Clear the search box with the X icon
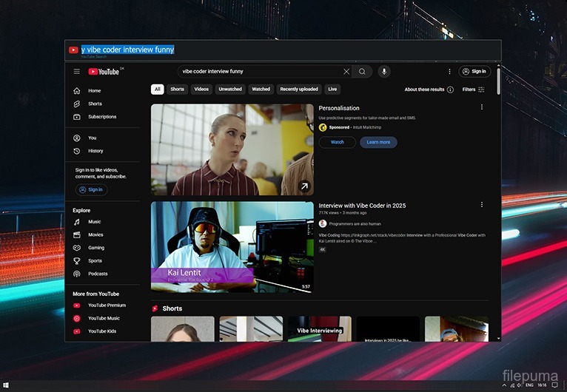 pos(346,72)
